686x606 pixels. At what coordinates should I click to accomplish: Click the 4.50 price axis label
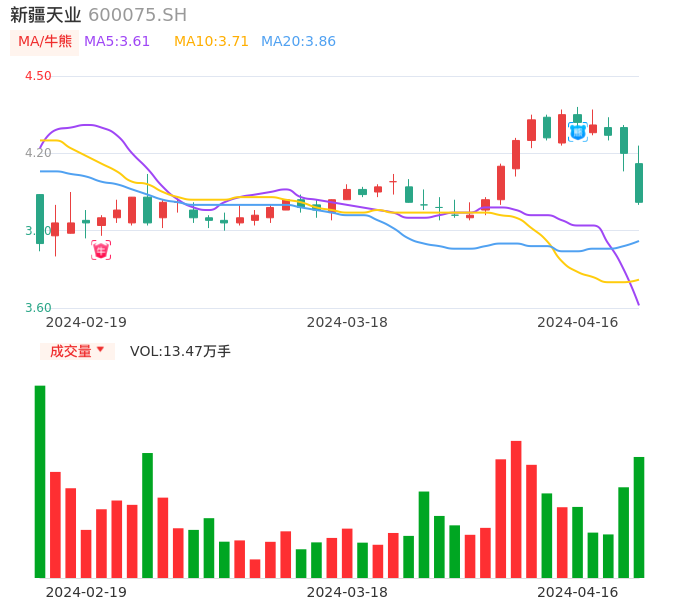point(38,76)
